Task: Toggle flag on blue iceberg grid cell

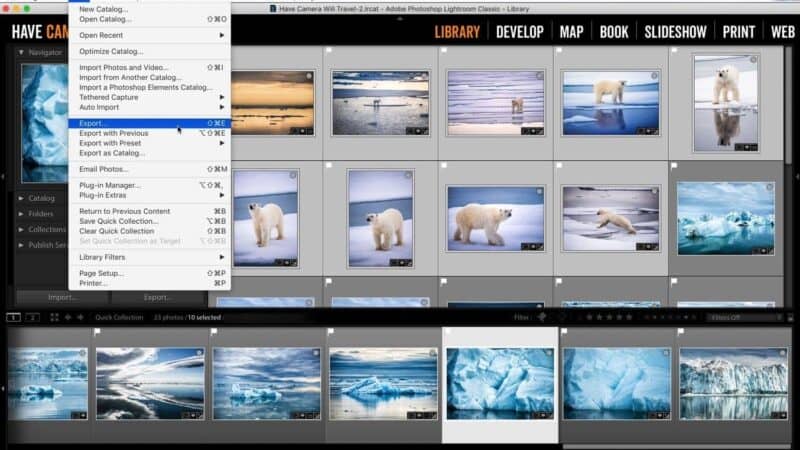Action: [674, 166]
